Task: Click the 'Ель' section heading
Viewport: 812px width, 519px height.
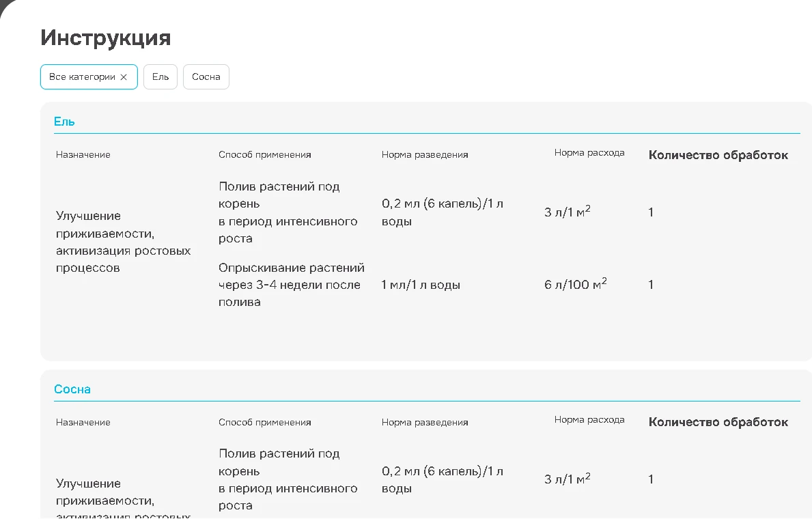Action: (x=64, y=122)
